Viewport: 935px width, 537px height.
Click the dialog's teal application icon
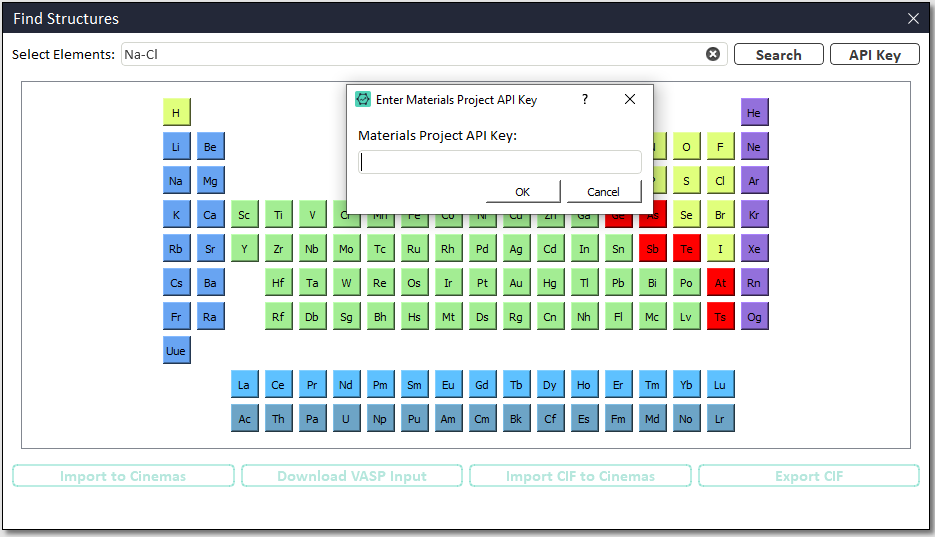(x=363, y=99)
